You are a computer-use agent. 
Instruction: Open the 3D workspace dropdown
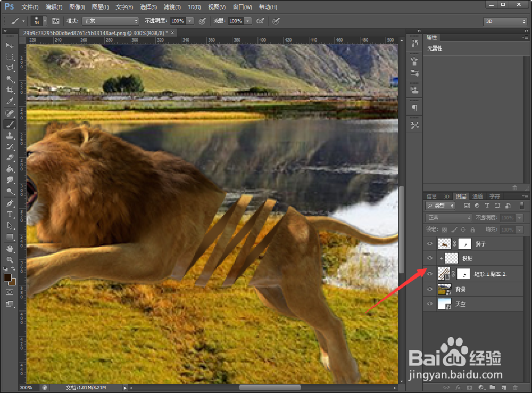[505, 21]
